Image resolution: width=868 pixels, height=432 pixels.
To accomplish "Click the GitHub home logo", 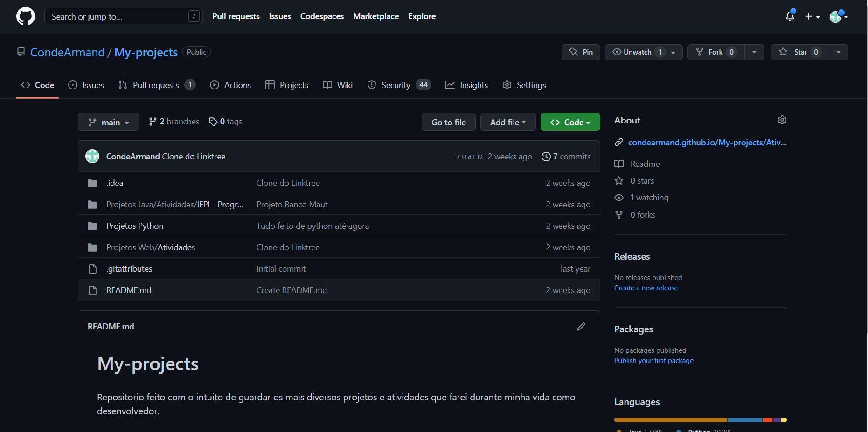I will (25, 16).
